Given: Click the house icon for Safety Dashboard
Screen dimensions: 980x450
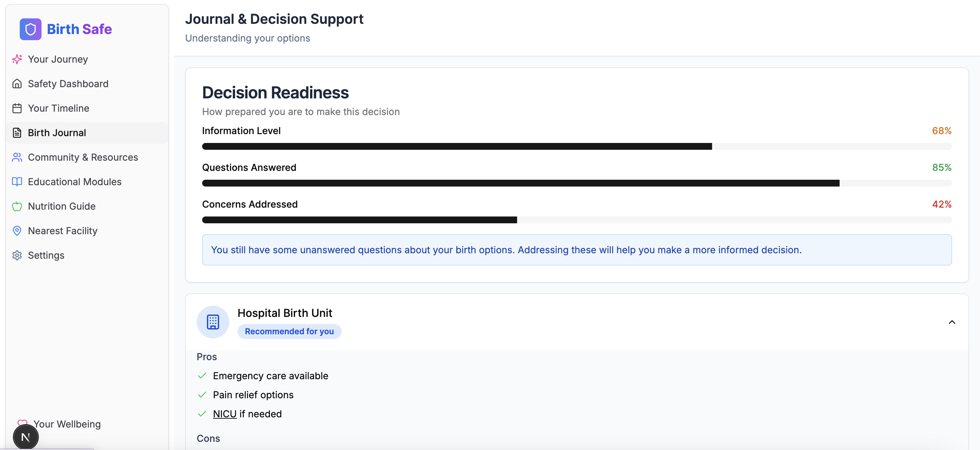Looking at the screenshot, I should pyautogui.click(x=17, y=84).
